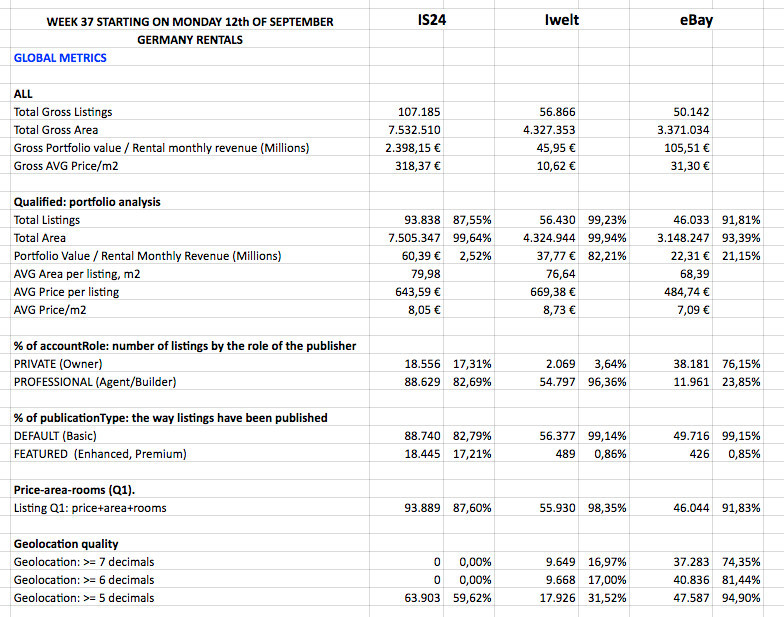Select the 'AVG Area per listing, m2' label

pyautogui.click(x=77, y=274)
